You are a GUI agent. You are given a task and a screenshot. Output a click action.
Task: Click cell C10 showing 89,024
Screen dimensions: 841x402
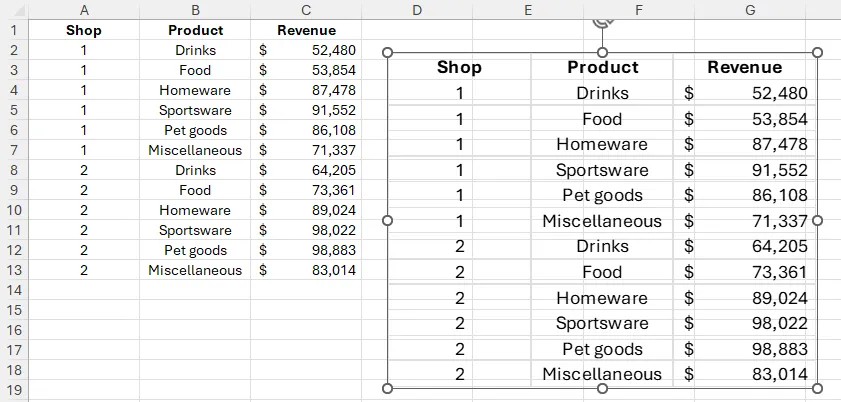pyautogui.click(x=306, y=210)
